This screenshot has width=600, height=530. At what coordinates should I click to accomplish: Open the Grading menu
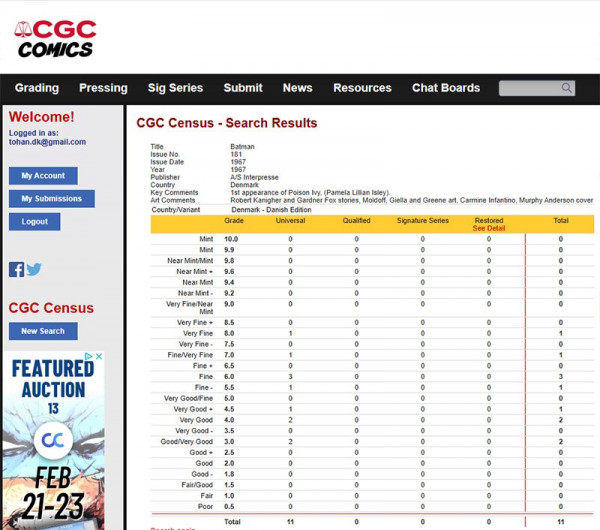point(37,88)
